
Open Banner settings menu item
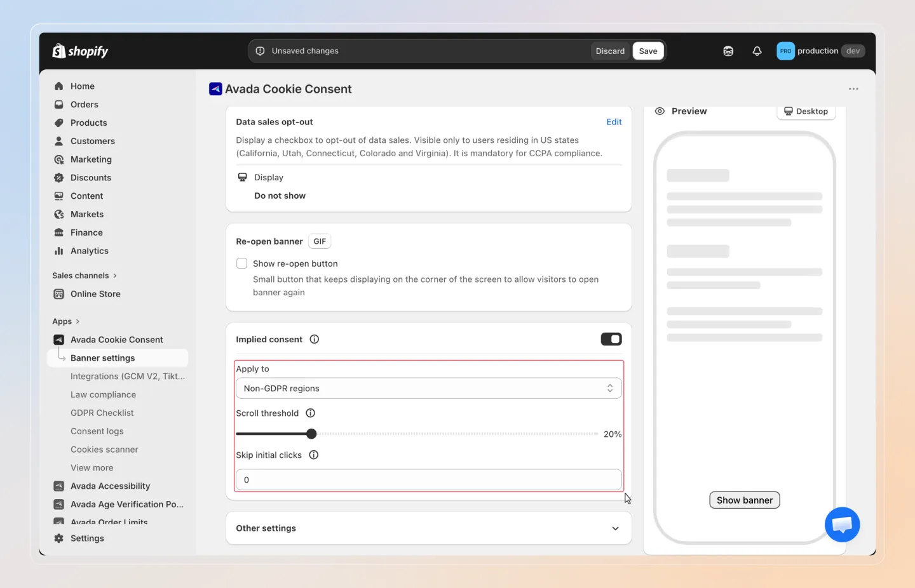(118, 358)
